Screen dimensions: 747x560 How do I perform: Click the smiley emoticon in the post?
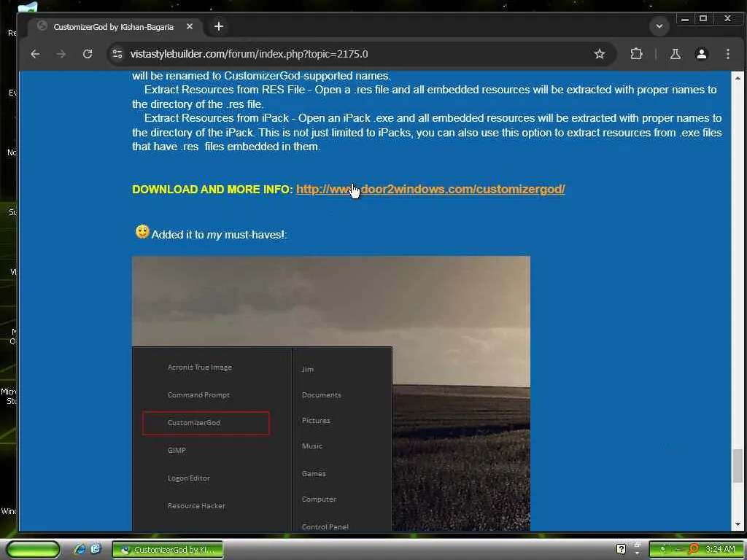point(142,232)
